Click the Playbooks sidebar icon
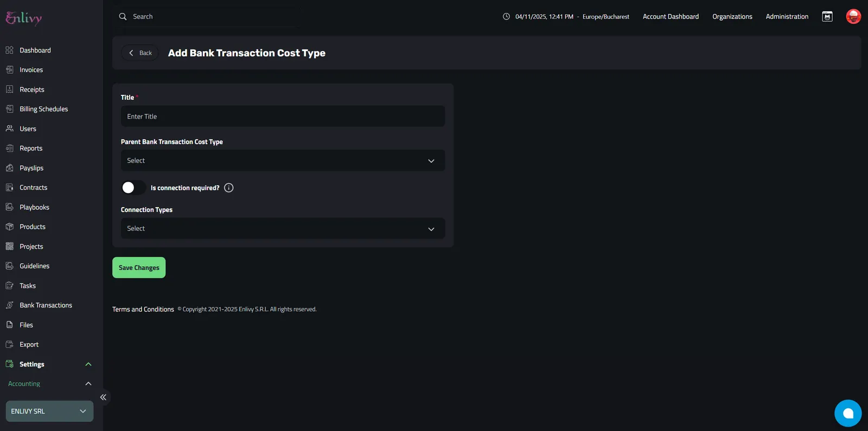868x431 pixels. pyautogui.click(x=9, y=207)
